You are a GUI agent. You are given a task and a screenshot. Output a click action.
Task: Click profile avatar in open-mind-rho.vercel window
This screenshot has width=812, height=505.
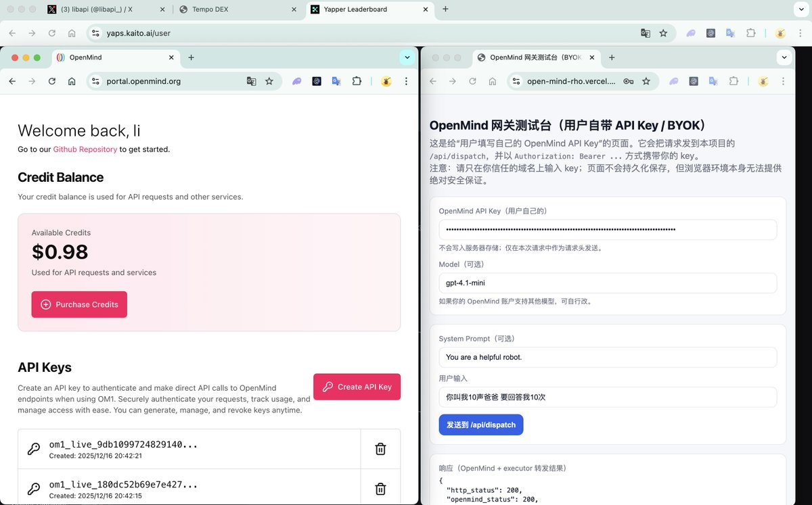click(x=763, y=81)
